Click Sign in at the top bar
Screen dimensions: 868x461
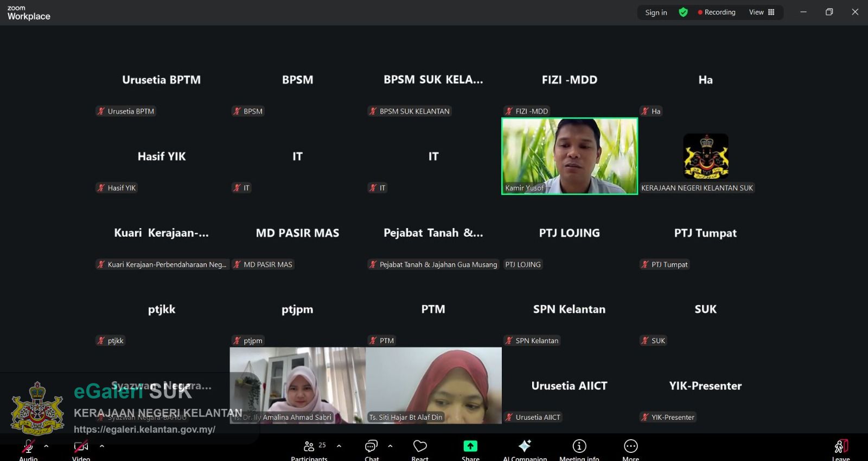click(x=656, y=12)
